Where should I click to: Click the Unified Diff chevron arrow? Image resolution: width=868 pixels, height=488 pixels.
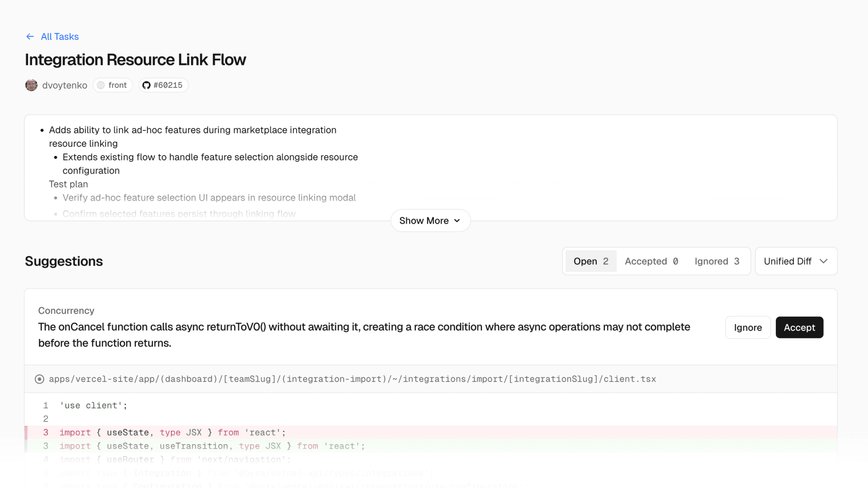824,261
